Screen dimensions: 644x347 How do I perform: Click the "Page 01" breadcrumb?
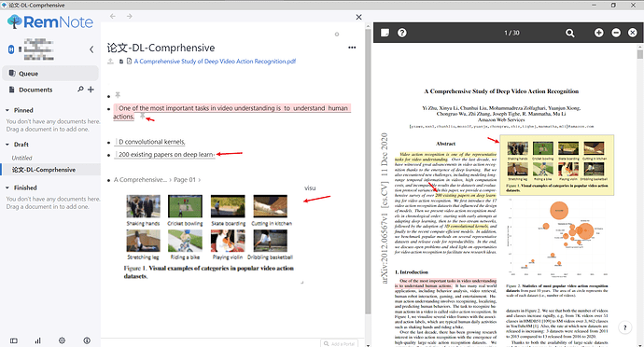(x=185, y=179)
